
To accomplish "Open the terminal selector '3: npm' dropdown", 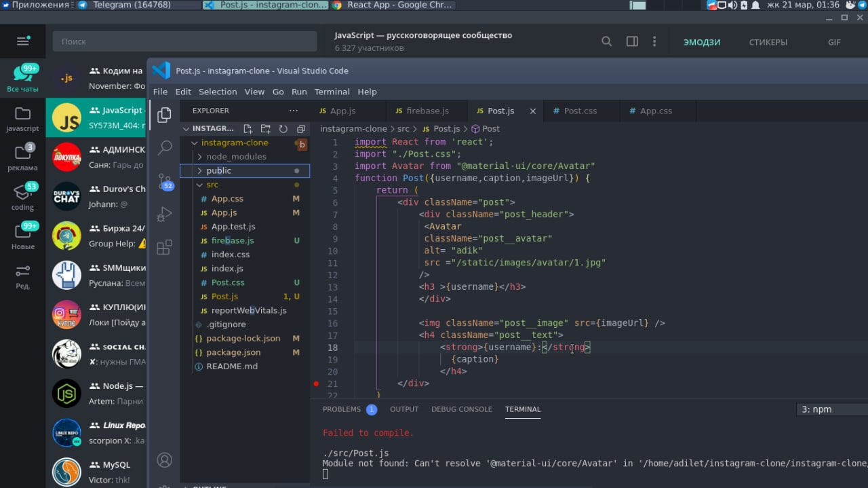I will click(832, 409).
